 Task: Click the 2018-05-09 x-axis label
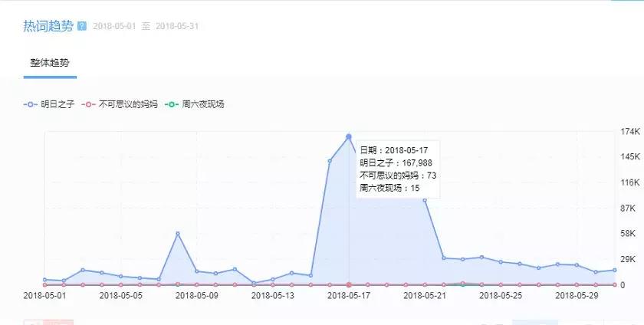197,295
